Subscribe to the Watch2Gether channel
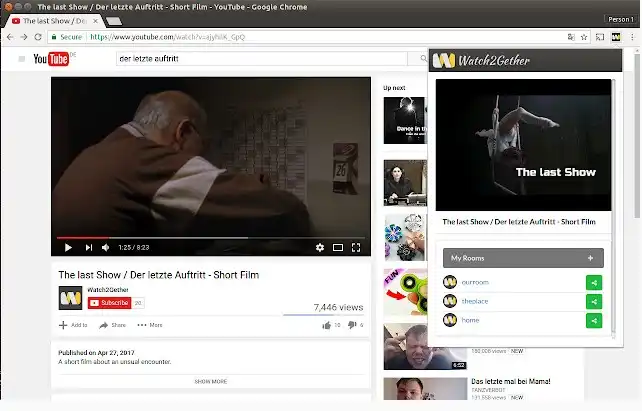642x411 pixels. (109, 302)
